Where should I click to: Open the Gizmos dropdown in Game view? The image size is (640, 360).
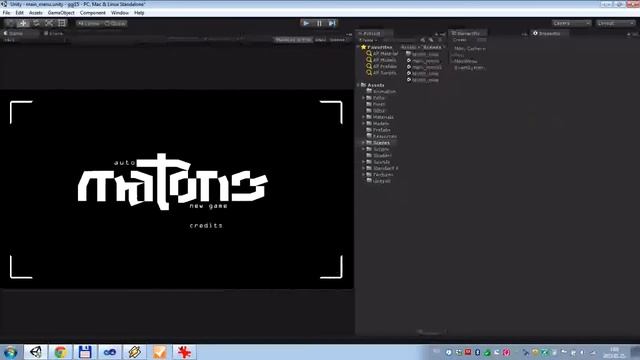pyautogui.click(x=338, y=40)
